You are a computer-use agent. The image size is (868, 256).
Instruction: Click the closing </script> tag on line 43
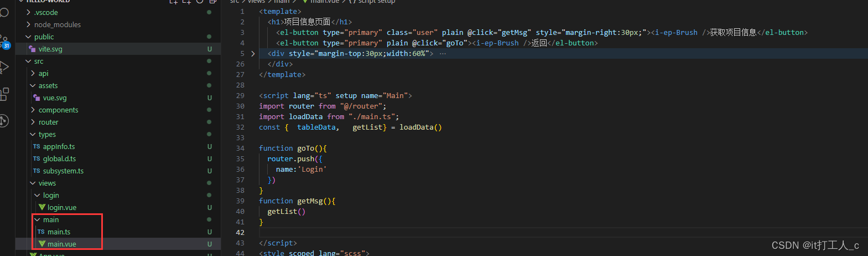[278, 243]
